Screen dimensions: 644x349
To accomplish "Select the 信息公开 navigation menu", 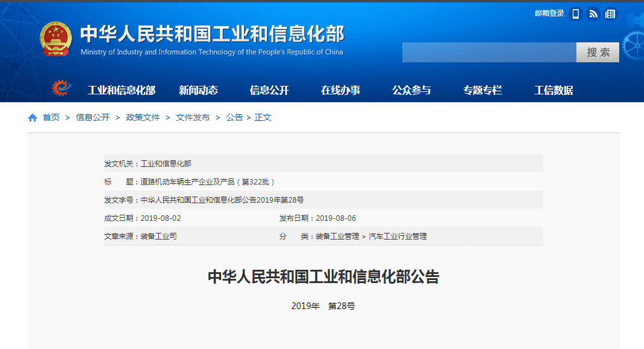I will pos(269,90).
